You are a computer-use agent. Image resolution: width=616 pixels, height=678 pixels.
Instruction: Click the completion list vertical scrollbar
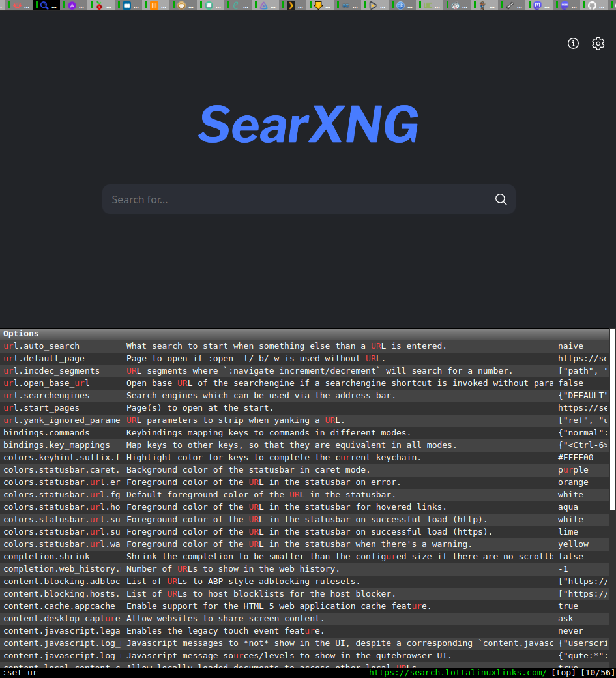click(612, 424)
